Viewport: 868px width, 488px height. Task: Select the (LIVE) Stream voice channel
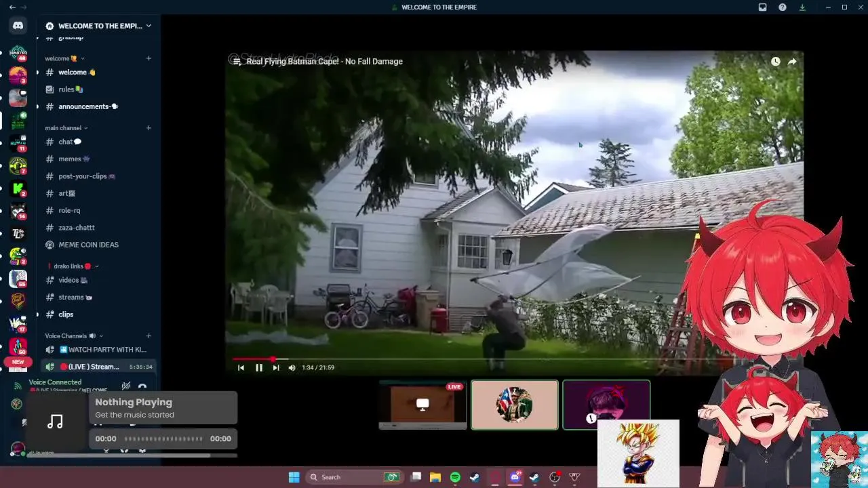98,367
